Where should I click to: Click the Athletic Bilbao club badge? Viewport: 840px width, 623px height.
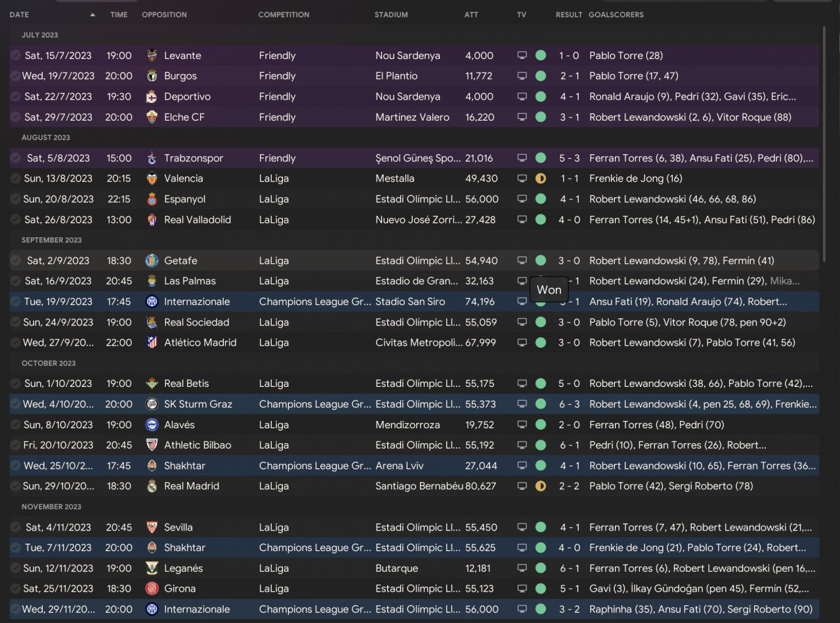coord(152,445)
